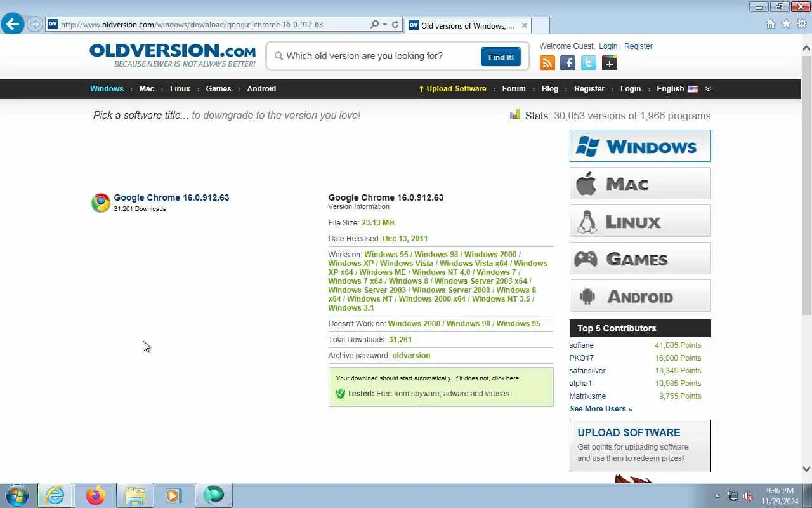This screenshot has height=508, width=812.
Task: Click the Android platform banner button
Action: click(x=640, y=296)
